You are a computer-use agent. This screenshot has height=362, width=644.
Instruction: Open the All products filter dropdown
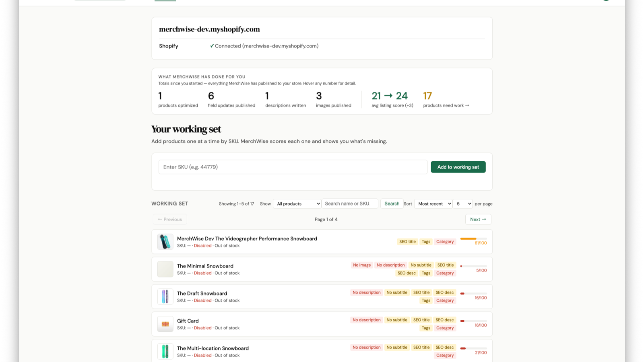click(x=297, y=204)
